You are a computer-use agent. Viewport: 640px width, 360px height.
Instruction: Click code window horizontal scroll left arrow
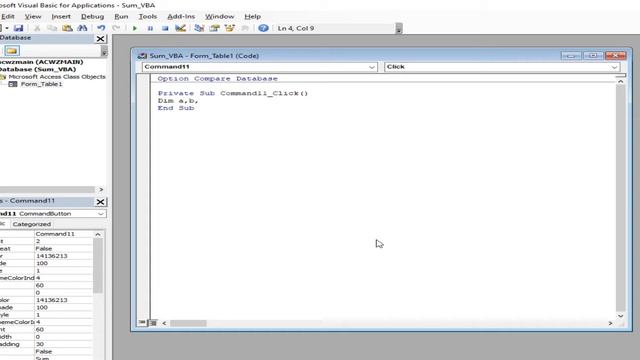pos(164,323)
